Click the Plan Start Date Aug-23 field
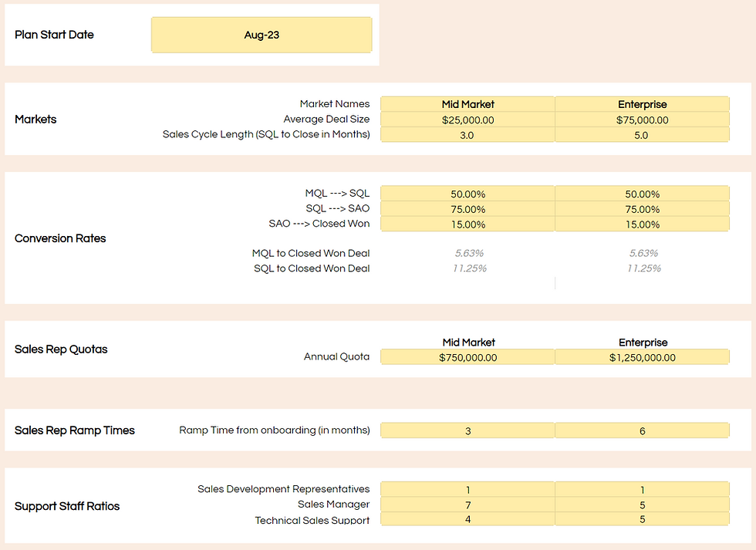756x550 pixels. pos(262,35)
